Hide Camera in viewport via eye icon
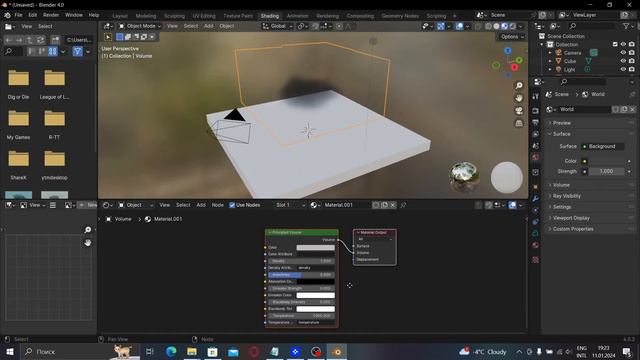 pyautogui.click(x=623, y=53)
